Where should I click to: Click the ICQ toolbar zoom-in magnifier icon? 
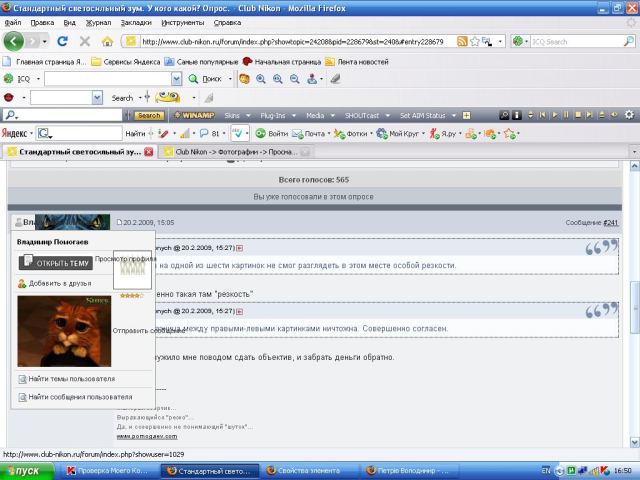point(261,79)
